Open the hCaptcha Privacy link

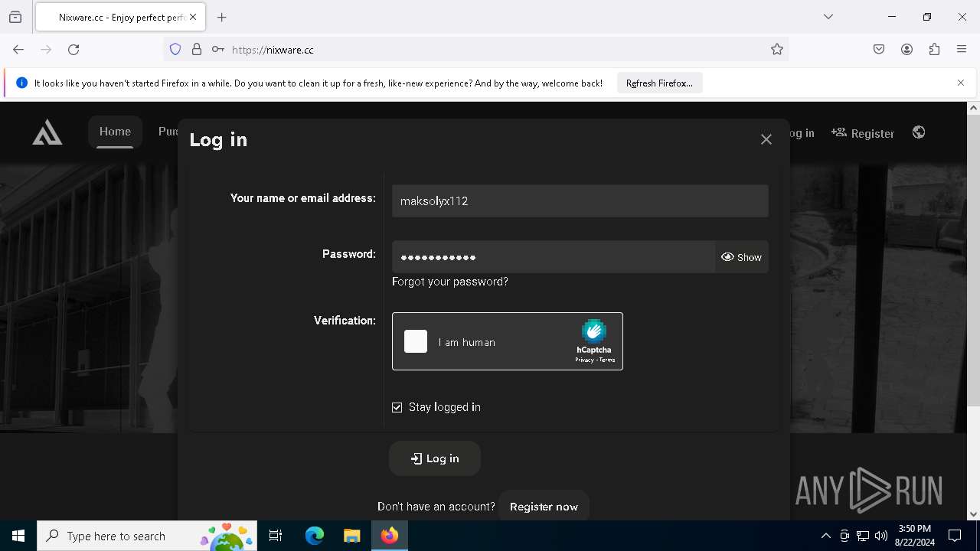click(584, 360)
